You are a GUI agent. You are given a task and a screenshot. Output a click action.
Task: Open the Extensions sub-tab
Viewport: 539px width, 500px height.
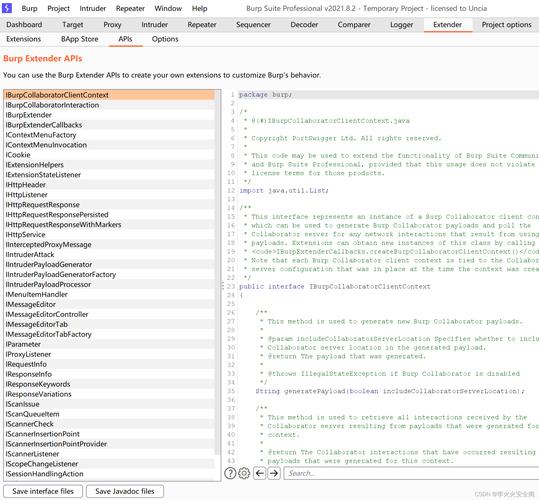[23, 39]
